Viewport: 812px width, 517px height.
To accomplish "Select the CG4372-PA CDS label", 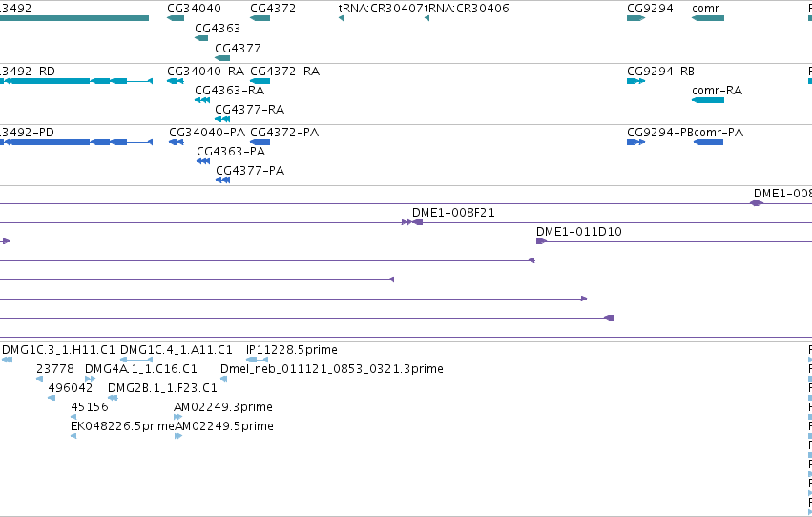I will point(284,132).
